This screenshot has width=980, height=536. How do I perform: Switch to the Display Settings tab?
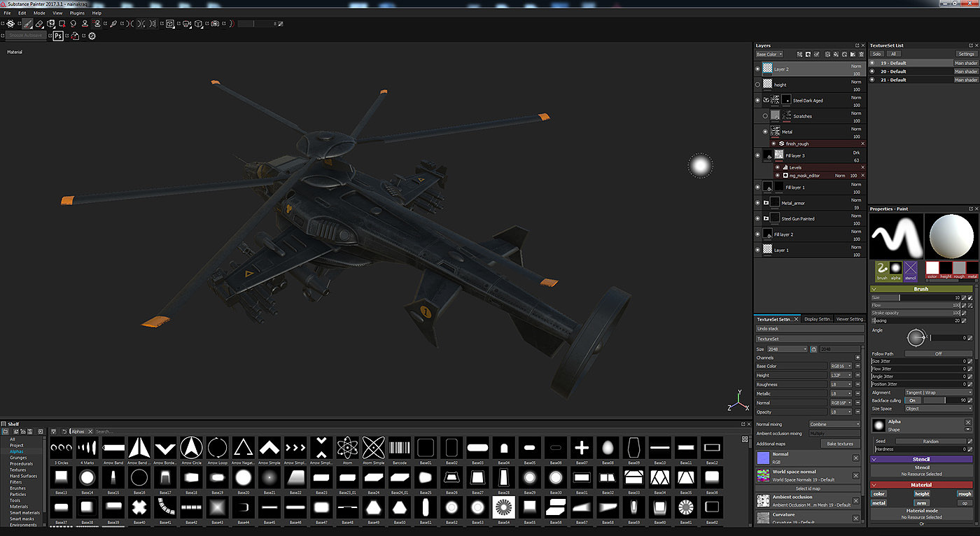coord(818,319)
